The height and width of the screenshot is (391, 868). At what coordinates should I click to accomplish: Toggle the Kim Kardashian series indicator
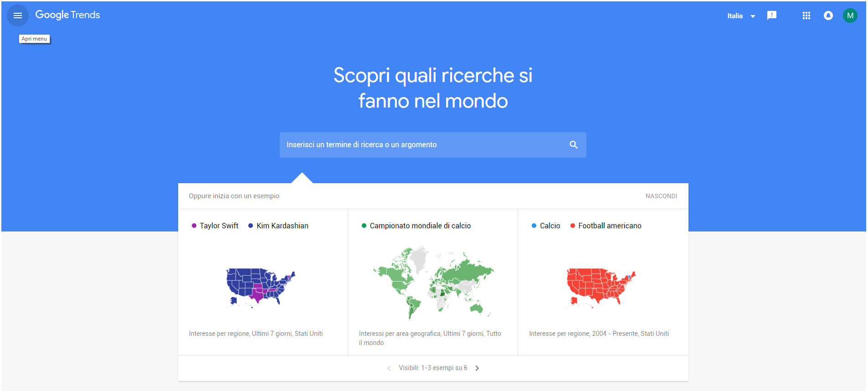point(278,225)
